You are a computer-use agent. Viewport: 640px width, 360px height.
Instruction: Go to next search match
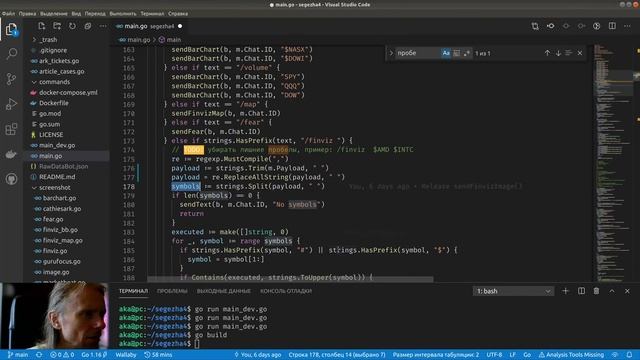(558, 53)
